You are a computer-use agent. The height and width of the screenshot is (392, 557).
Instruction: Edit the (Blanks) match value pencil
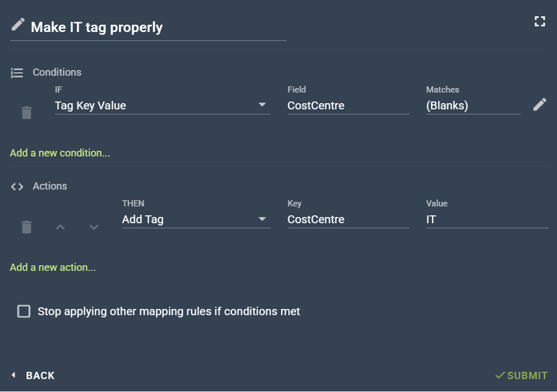coord(540,104)
